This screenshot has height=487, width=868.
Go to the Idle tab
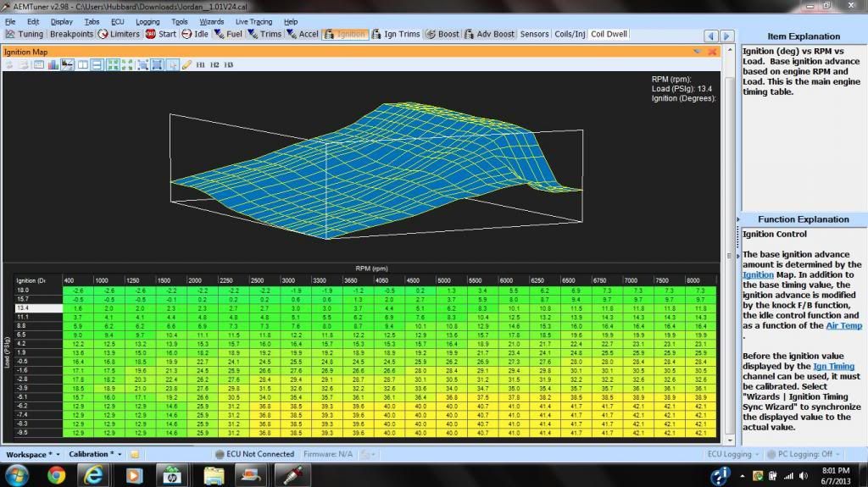coord(196,34)
